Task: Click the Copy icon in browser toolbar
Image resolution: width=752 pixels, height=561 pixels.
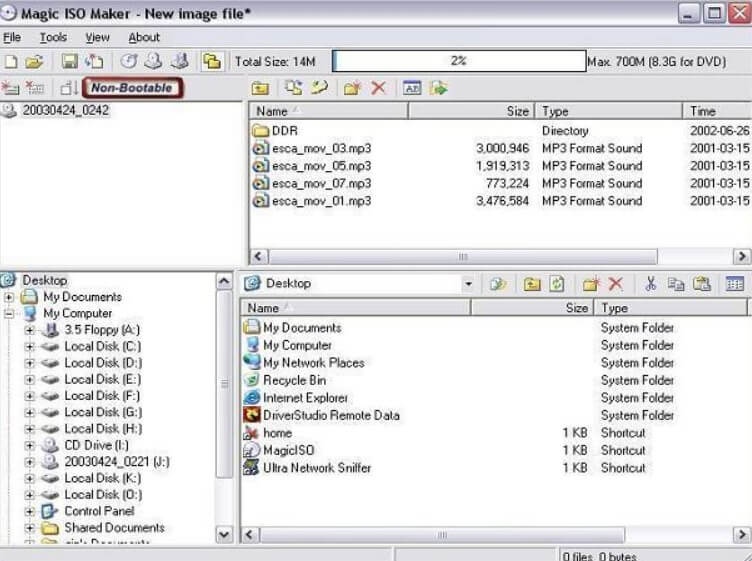Action: pyautogui.click(x=676, y=284)
